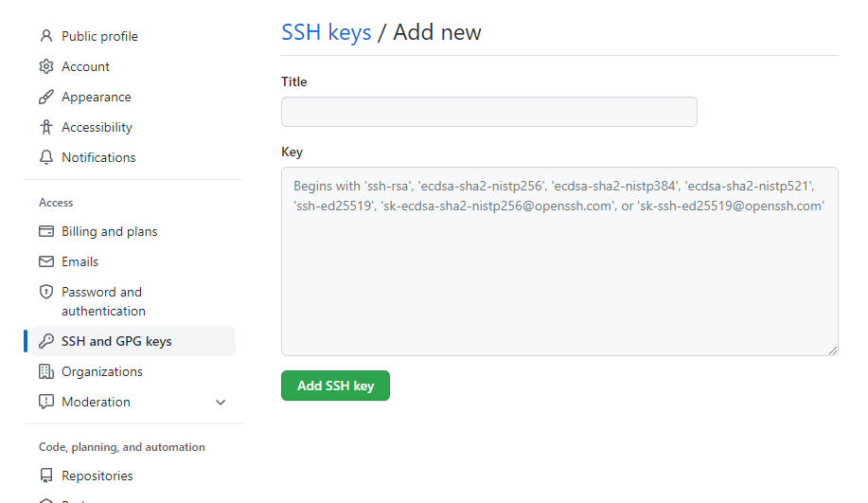The width and height of the screenshot is (868, 503).
Task: Click the Billing credit card icon
Action: pyautogui.click(x=46, y=231)
